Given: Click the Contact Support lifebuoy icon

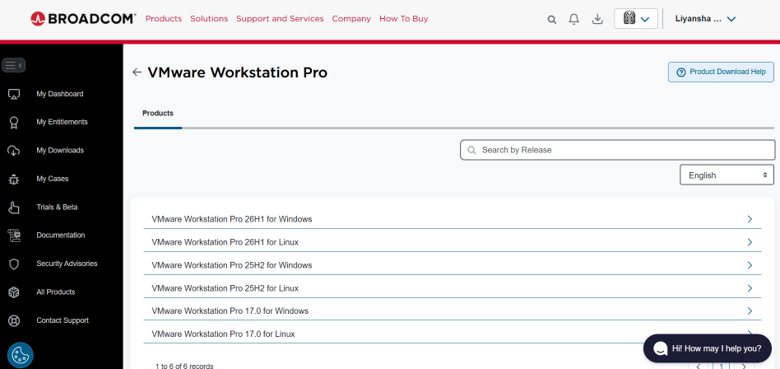Looking at the screenshot, I should [x=14, y=321].
